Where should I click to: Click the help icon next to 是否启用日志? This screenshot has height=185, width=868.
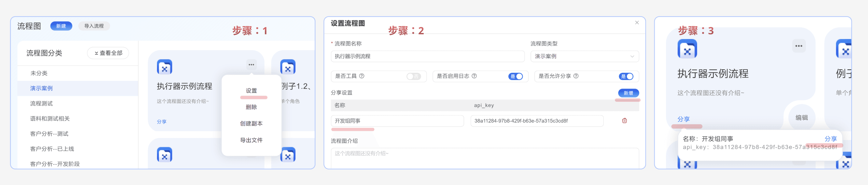474,76
